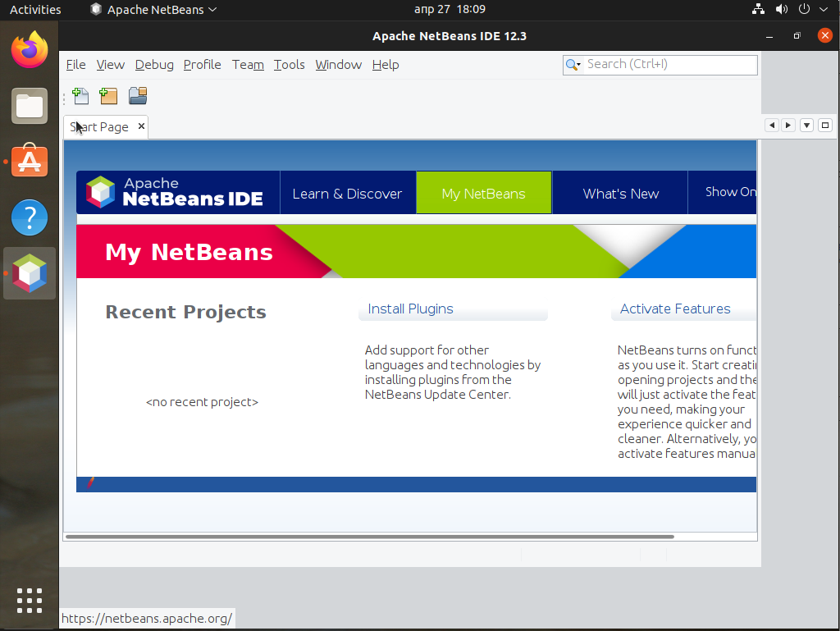Expand the search magnifier category dropdown
Image resolution: width=840 pixels, height=631 pixels.
(573, 65)
